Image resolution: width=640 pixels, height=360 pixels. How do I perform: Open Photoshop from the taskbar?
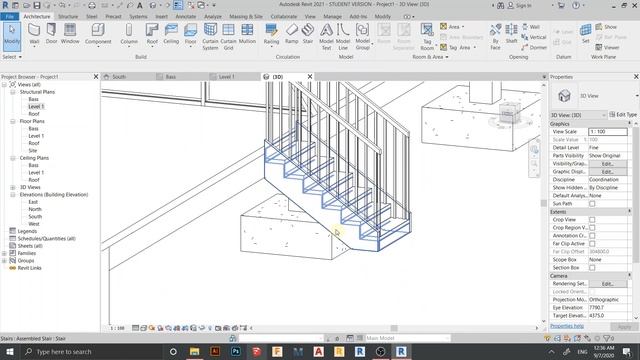(236, 351)
